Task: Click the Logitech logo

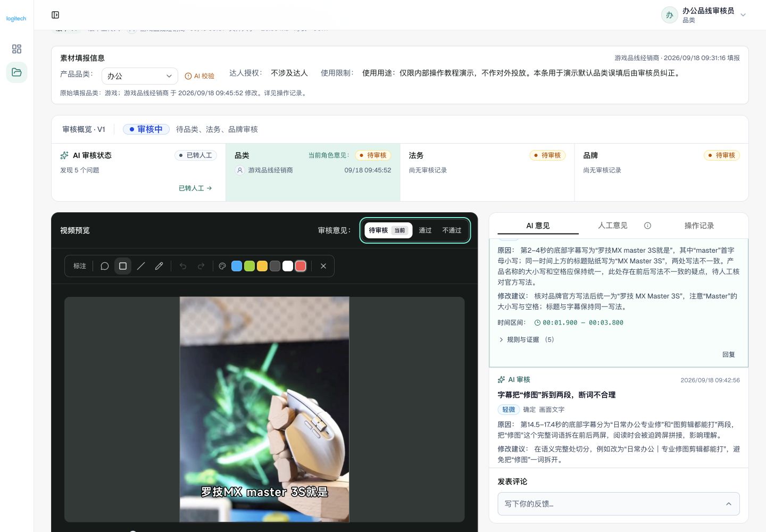Action: point(16,19)
